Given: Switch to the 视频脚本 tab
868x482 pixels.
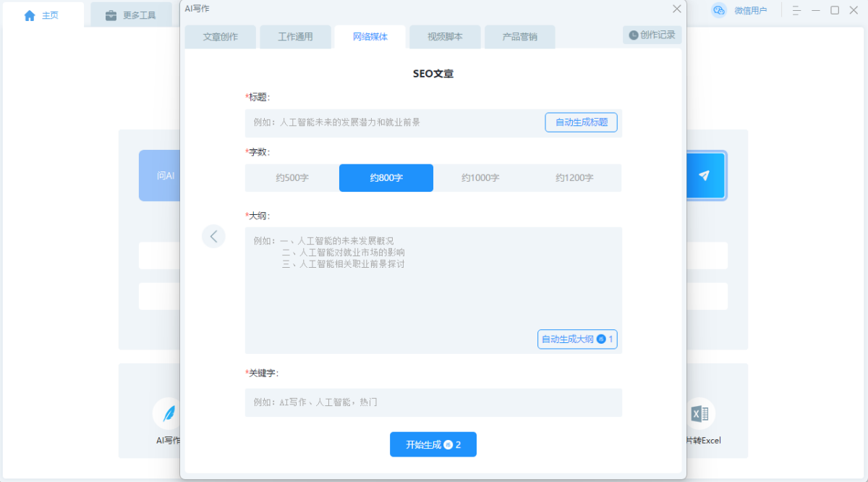Looking at the screenshot, I should [x=445, y=36].
